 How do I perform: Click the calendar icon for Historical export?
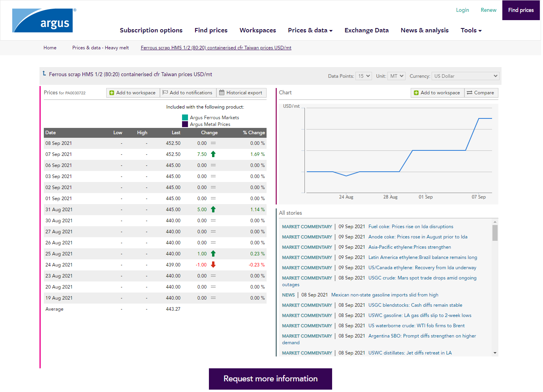tap(222, 93)
